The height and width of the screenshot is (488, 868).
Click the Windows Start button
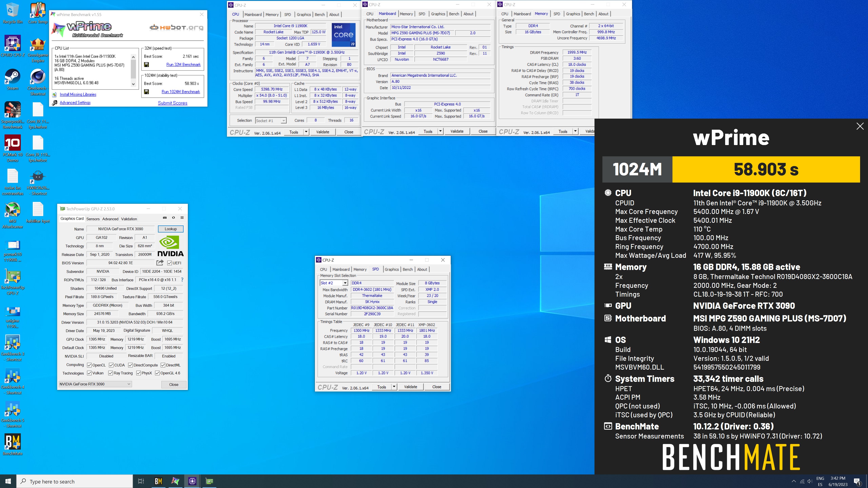click(8, 481)
